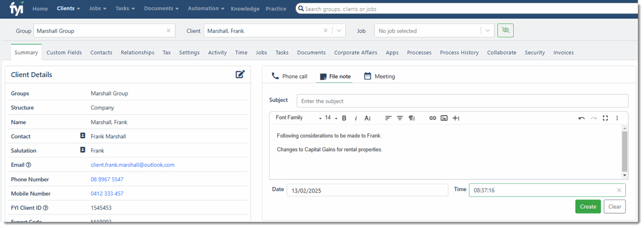Clear the Time field with X
Screen dimensions: 644x228
[619, 190]
